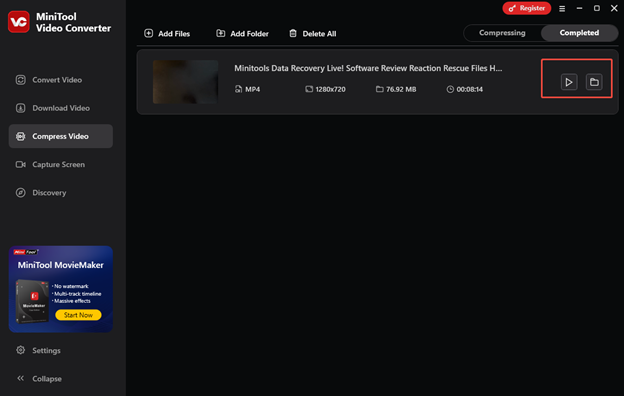Open Capture Screen section

60,164
